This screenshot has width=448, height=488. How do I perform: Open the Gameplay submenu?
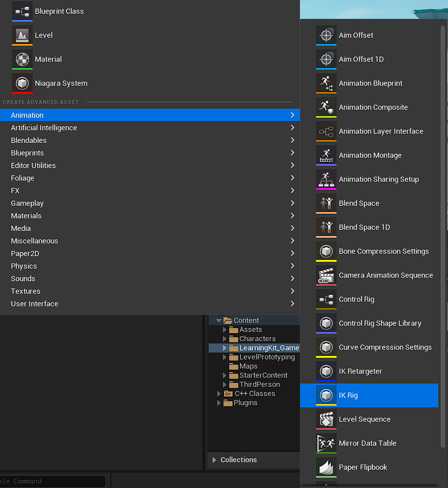coord(150,203)
